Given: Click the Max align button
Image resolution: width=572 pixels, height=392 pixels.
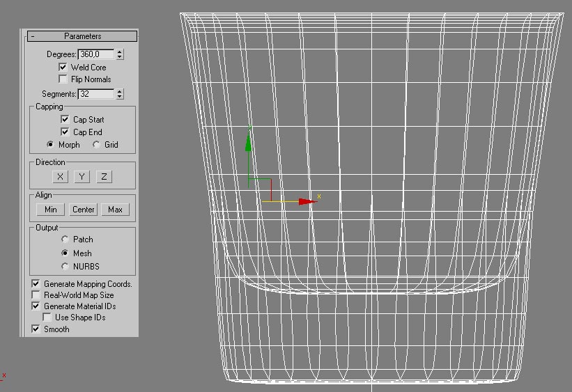Looking at the screenshot, I should pos(115,210).
